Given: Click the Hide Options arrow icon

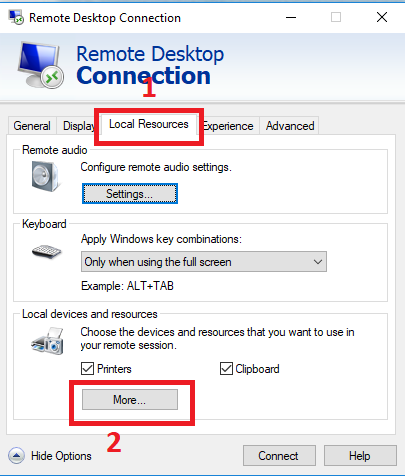Looking at the screenshot, I should tap(16, 455).
